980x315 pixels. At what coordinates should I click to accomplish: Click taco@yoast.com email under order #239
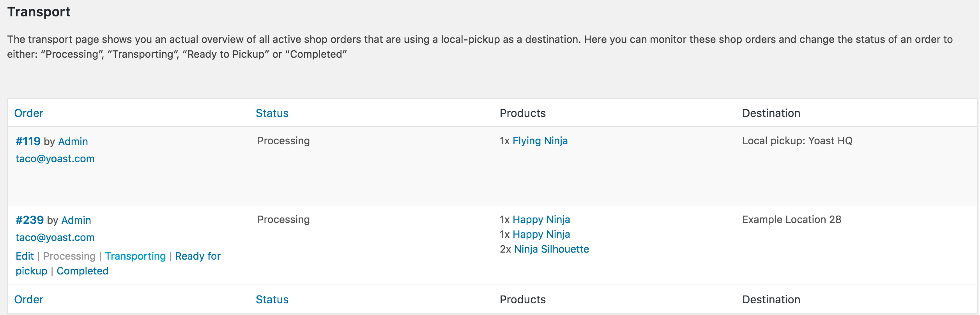tap(55, 237)
